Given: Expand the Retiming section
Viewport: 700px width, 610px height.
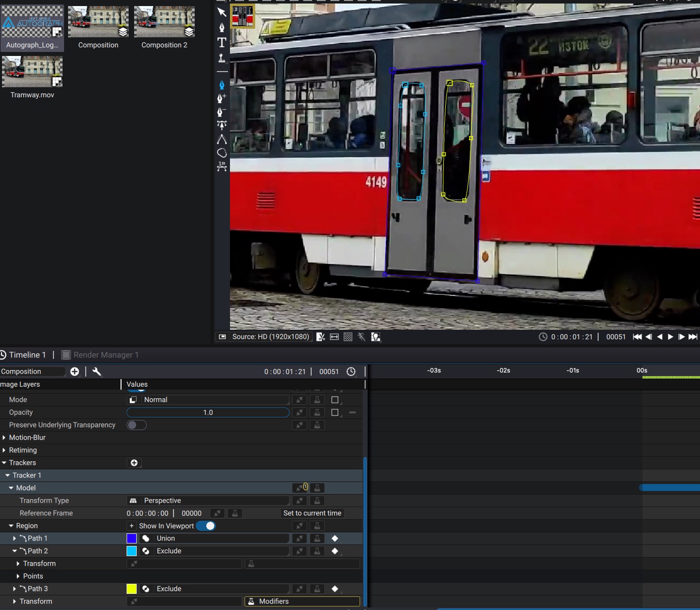Looking at the screenshot, I should (4, 450).
